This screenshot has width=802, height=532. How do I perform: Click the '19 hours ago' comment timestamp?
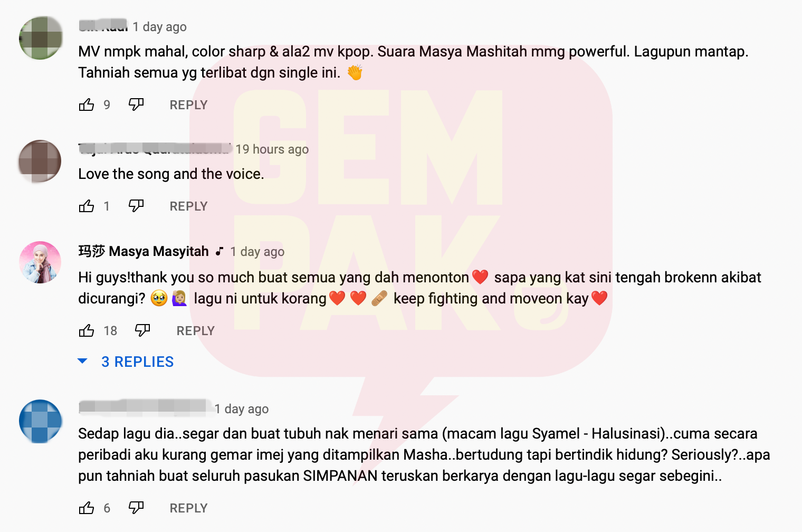pos(272,149)
